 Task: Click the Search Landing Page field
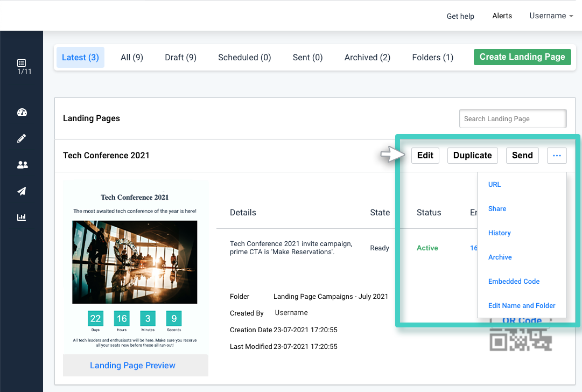[513, 118]
